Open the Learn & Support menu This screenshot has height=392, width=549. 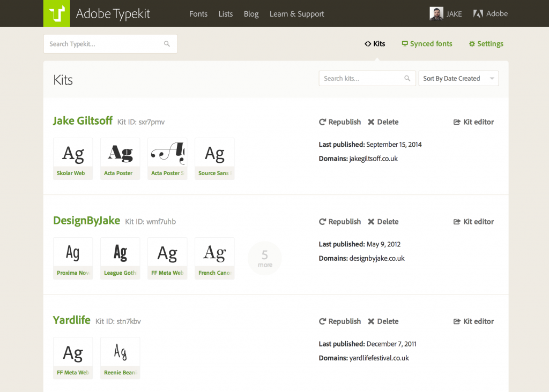click(296, 14)
